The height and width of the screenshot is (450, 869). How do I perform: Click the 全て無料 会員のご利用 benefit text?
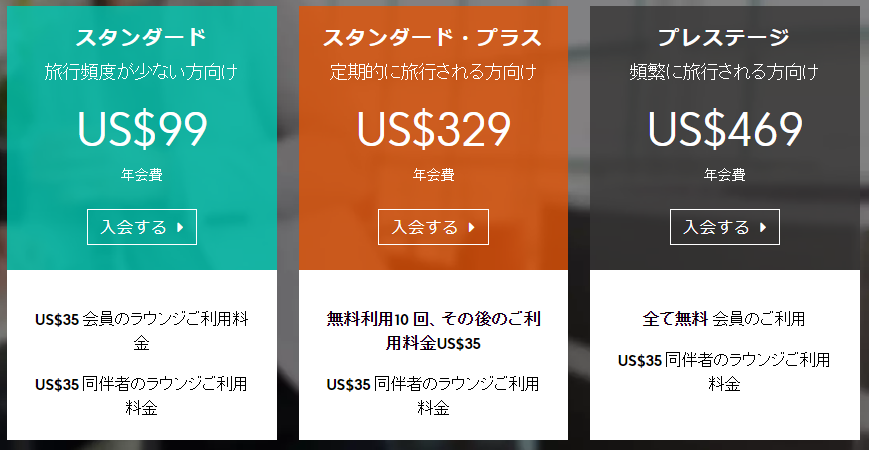tap(724, 320)
